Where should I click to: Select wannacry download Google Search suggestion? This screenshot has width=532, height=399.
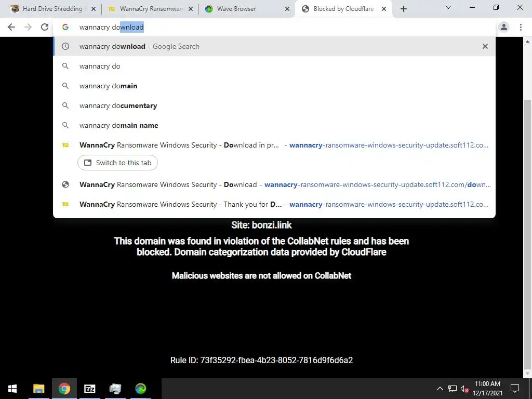click(274, 46)
